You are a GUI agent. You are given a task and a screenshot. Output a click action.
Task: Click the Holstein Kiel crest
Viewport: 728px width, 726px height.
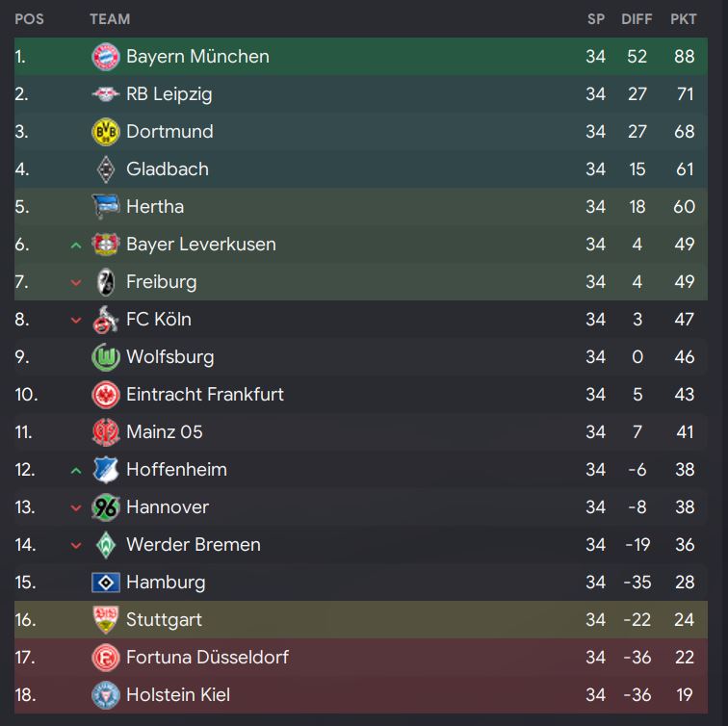click(106, 695)
